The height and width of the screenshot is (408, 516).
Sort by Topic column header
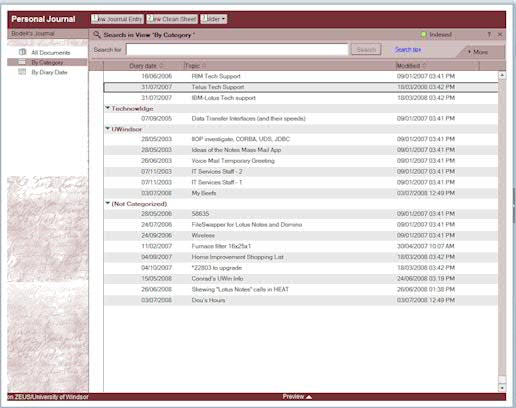[289, 66]
